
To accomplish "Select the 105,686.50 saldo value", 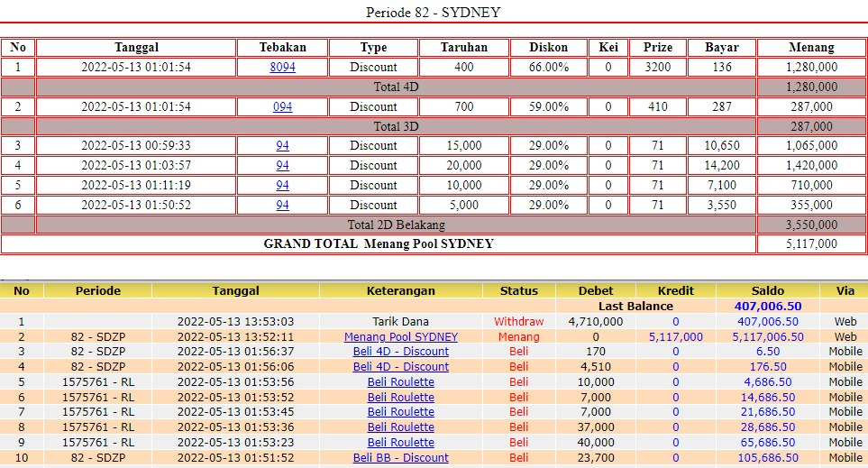I will 768,458.
